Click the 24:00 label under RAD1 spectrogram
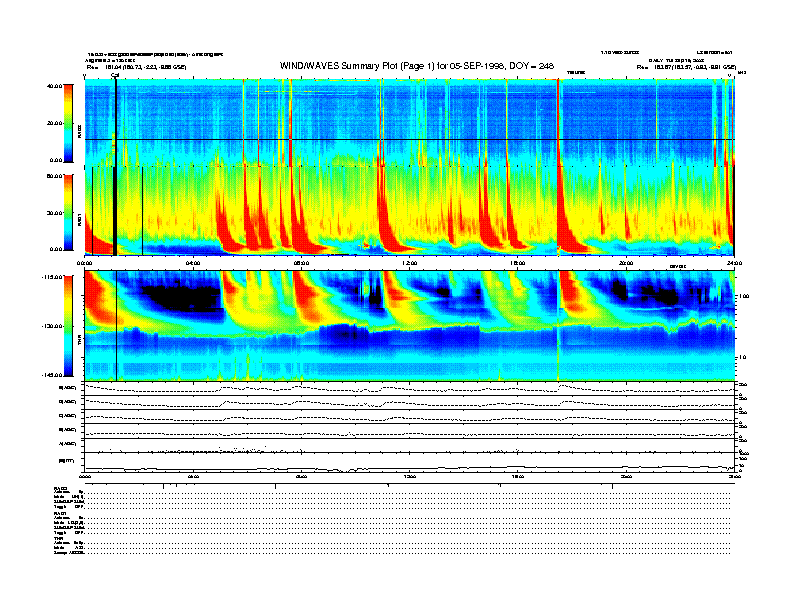This screenshot has height=612, width=792. [734, 263]
